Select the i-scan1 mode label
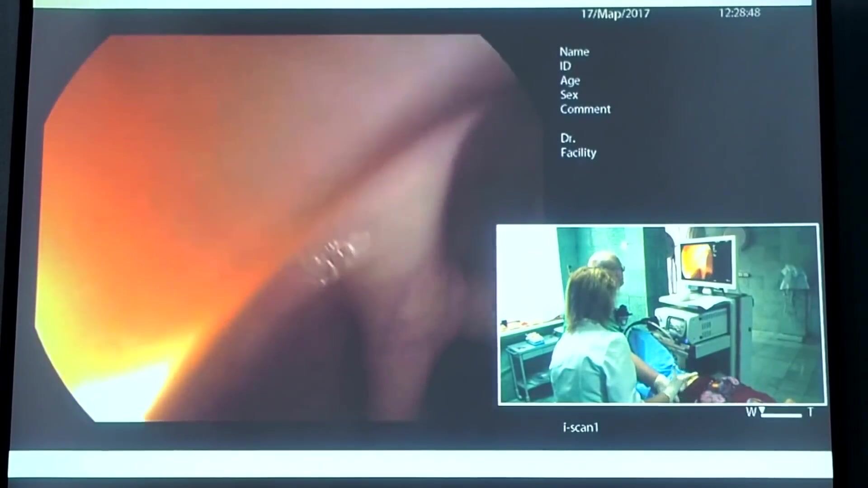The height and width of the screenshot is (488, 868). tap(581, 427)
